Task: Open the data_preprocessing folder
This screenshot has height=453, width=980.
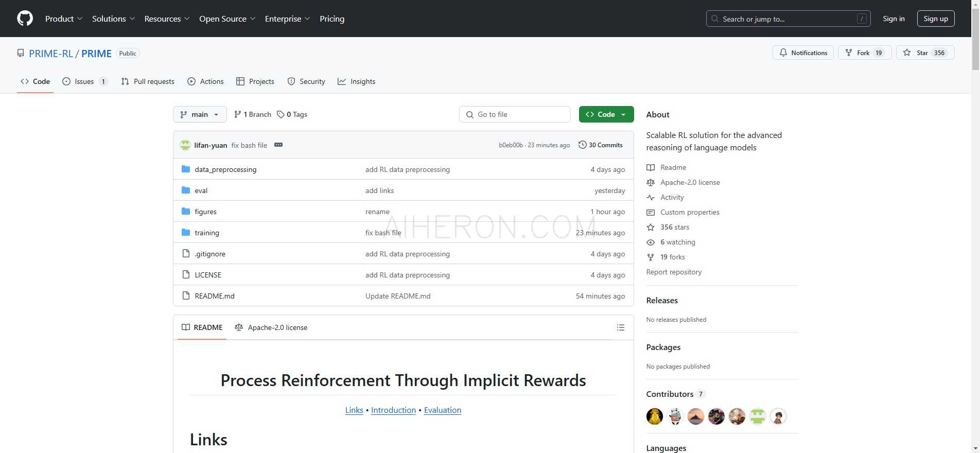Action: tap(225, 169)
